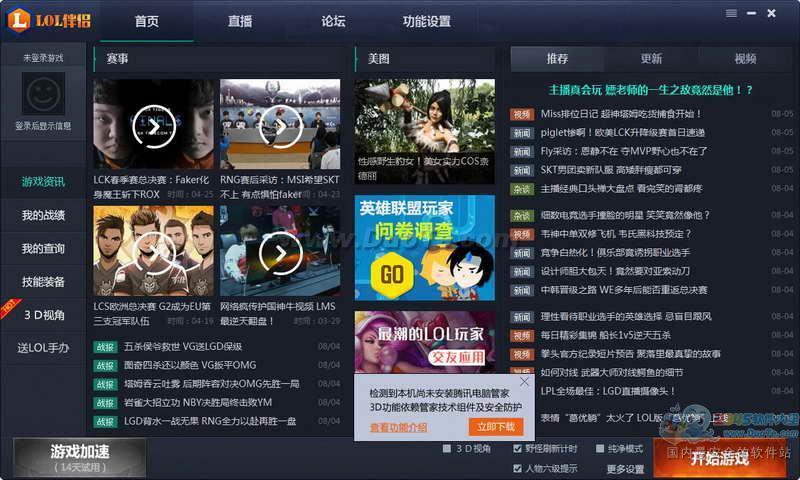
Task: Click 战报 tag beside 五杀侯爷救世
Action: (105, 347)
